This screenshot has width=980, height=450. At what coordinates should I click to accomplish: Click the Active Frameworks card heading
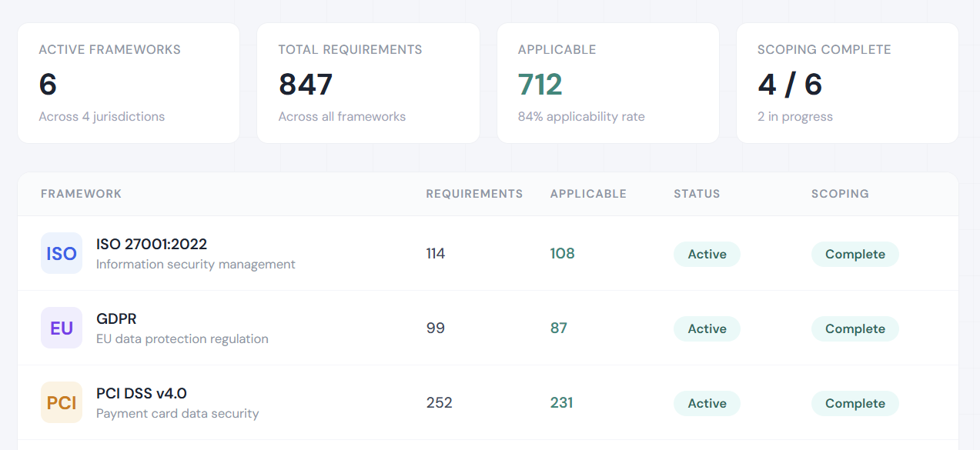pyautogui.click(x=109, y=49)
